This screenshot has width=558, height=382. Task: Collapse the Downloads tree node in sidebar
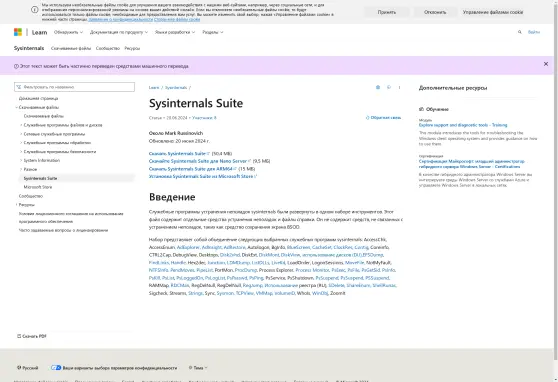pos(16,107)
